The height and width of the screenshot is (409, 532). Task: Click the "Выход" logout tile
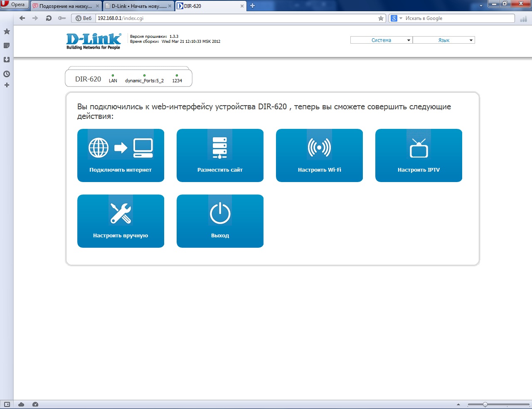pos(220,221)
